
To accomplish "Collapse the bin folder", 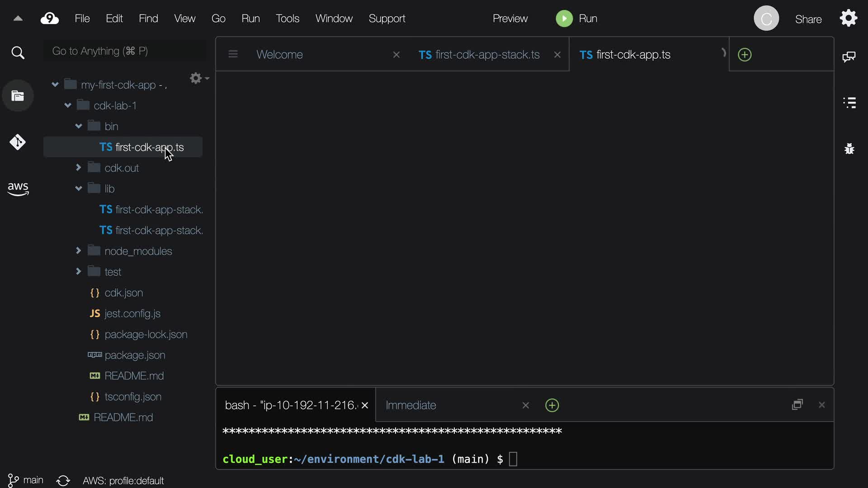I will click(79, 126).
